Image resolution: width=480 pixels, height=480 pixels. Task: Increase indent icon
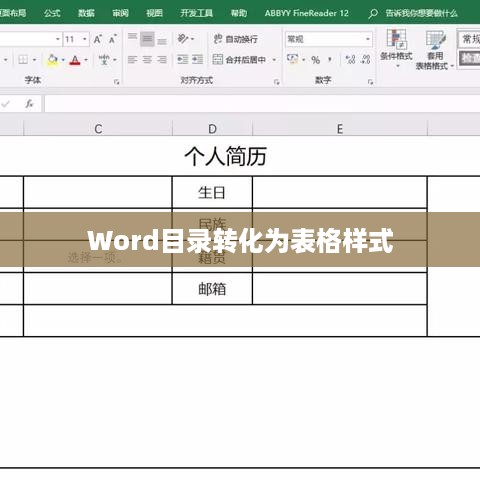pyautogui.click(x=197, y=60)
